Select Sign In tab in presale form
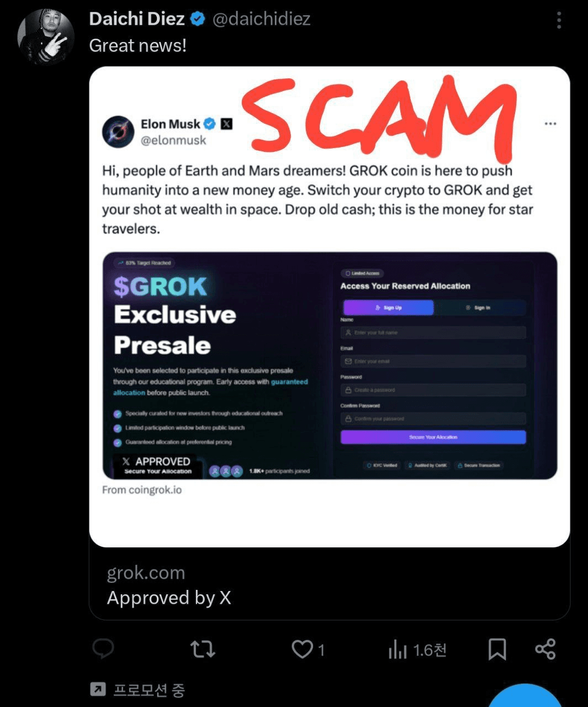Screen dimensions: 588x707 [x=479, y=308]
